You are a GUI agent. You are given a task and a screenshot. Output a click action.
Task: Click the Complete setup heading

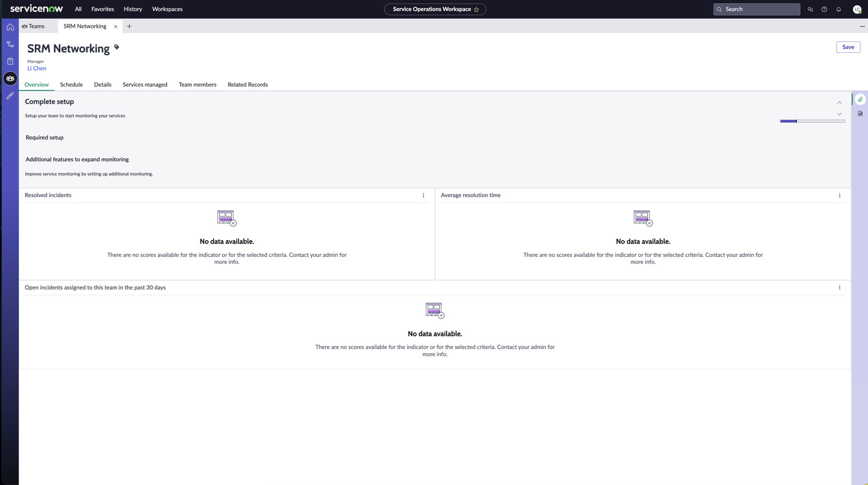point(49,102)
